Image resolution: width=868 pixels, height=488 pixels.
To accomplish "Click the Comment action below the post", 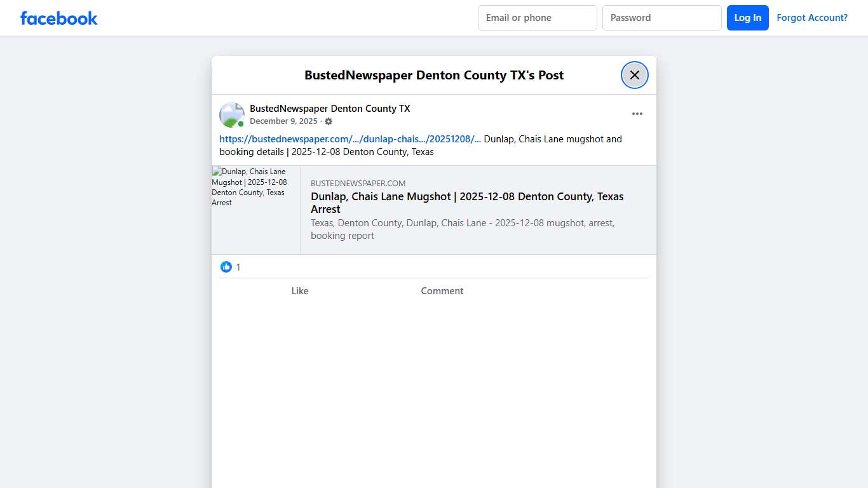I will [442, 290].
